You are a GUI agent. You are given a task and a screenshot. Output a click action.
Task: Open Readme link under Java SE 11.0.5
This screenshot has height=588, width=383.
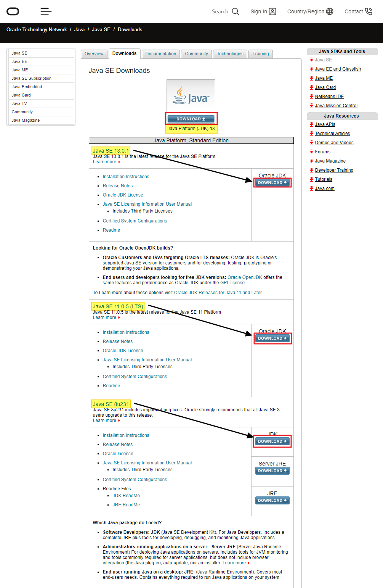click(x=111, y=386)
